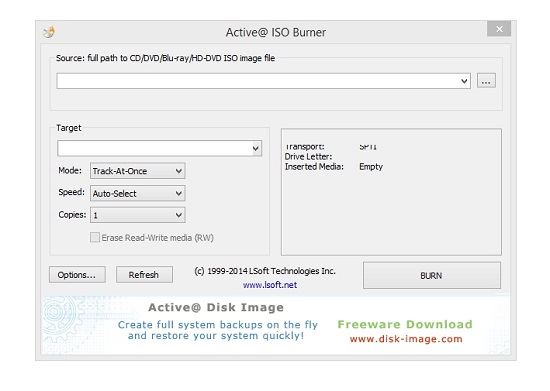Open the Copies dropdown
The image size is (550, 391).
point(138,215)
